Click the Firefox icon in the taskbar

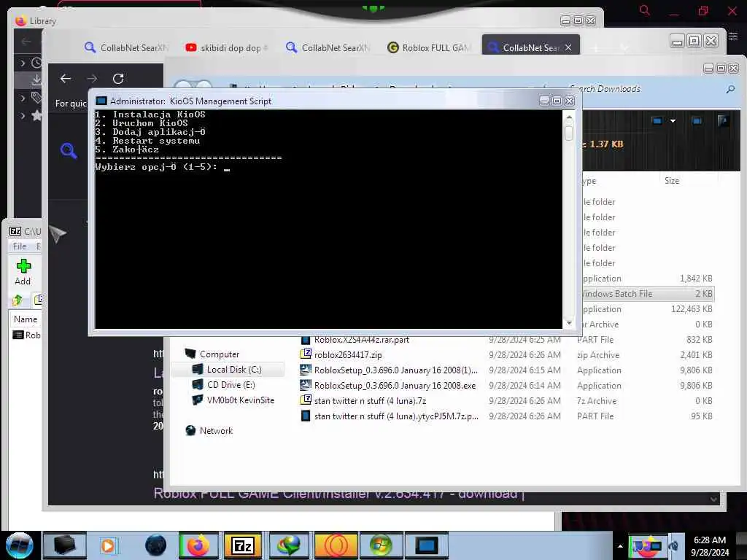pos(198,545)
